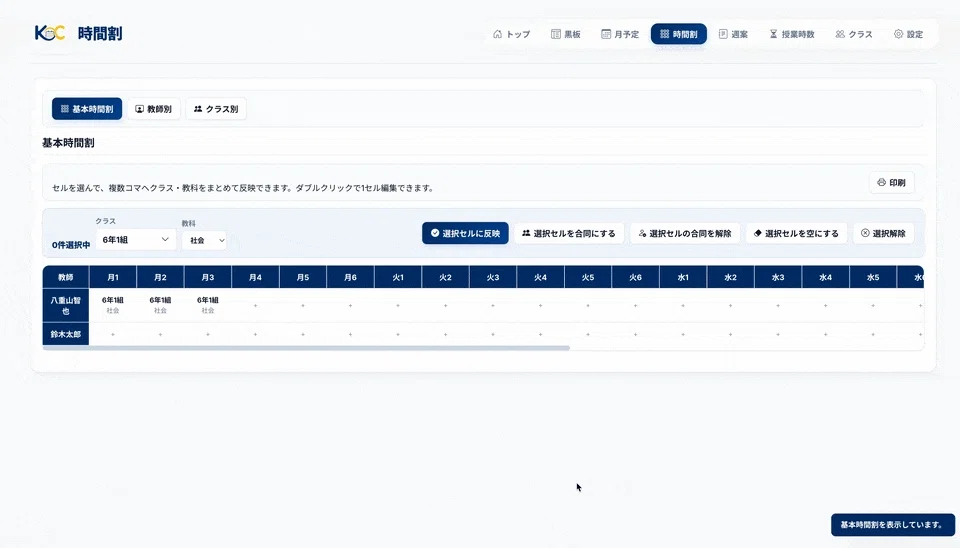This screenshot has width=960, height=548.
Task: Click teacher name 鈴木太郎
Action: [66, 334]
